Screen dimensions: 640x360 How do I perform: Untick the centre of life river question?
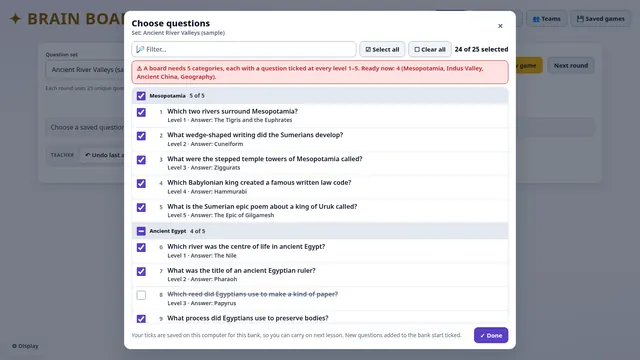[x=141, y=247]
